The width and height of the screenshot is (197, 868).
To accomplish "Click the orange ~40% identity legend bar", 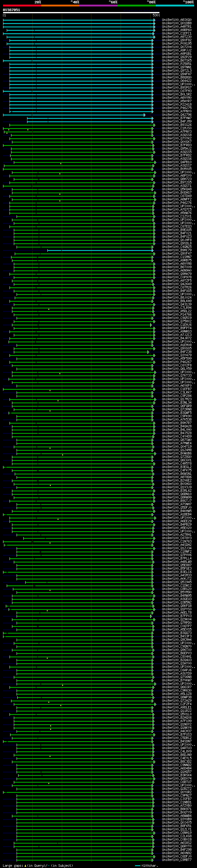I will pyautogui.click(x=60, y=6).
